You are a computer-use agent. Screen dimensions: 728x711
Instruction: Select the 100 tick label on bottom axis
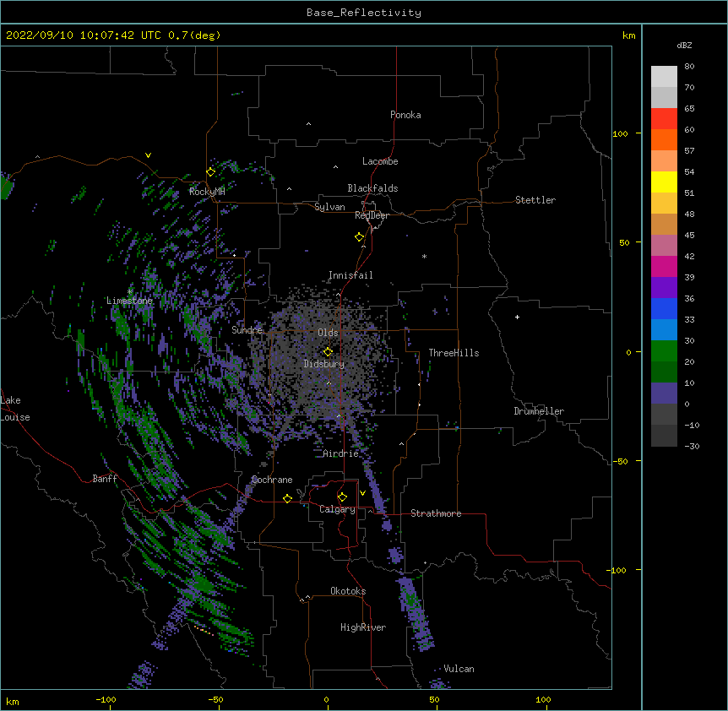(543, 699)
